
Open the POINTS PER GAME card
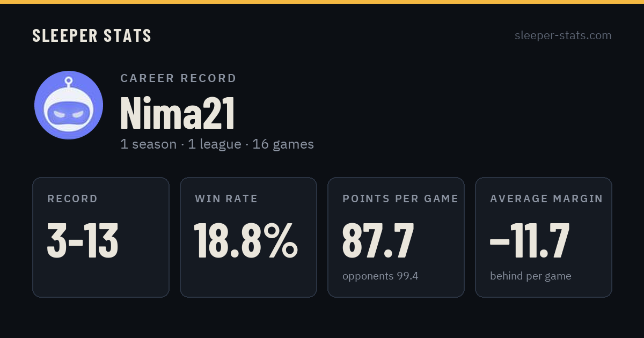[396, 237]
